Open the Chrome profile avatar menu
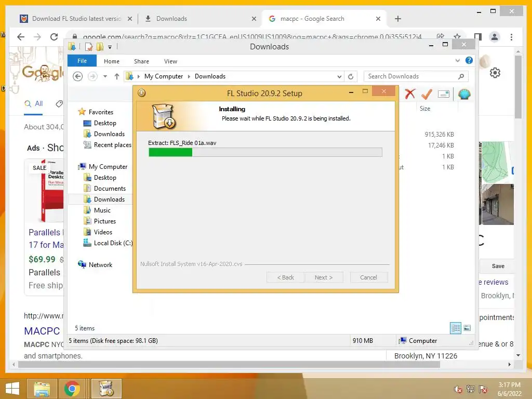This screenshot has width=532, height=399. 495,37
